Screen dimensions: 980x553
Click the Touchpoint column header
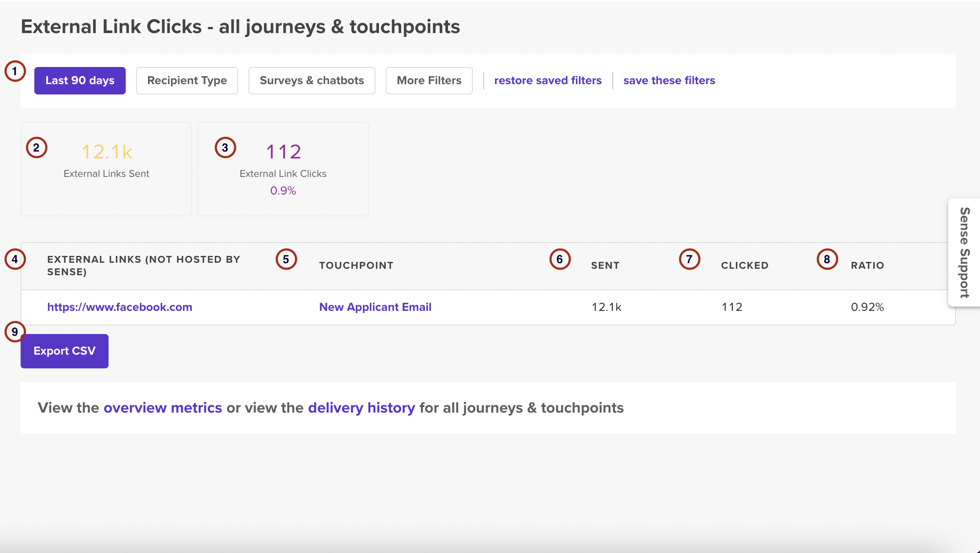pyautogui.click(x=356, y=265)
